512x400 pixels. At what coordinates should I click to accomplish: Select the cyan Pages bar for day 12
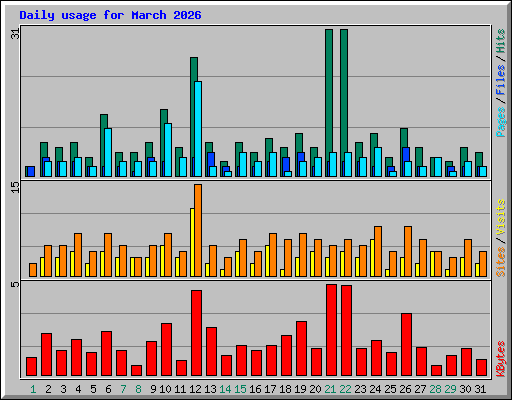point(198,129)
